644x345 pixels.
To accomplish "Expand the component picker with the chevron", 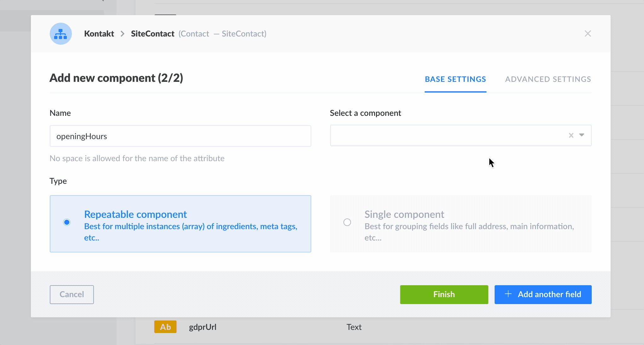I will click(581, 135).
